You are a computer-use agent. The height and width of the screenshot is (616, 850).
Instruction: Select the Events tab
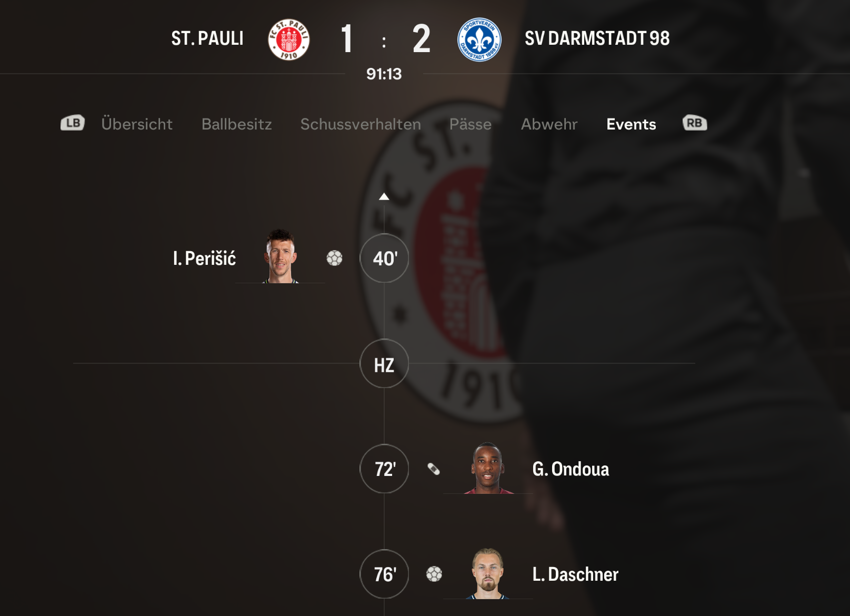click(x=631, y=124)
